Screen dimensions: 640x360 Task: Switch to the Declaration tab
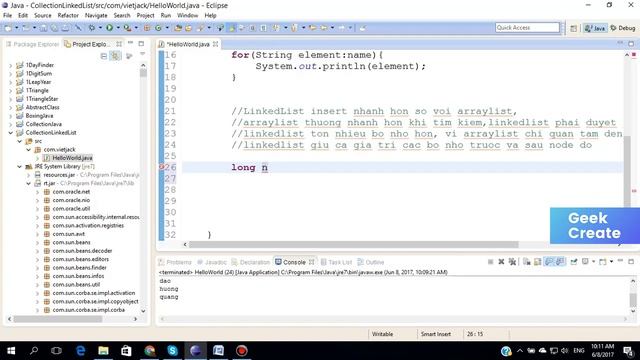pyautogui.click(x=251, y=262)
